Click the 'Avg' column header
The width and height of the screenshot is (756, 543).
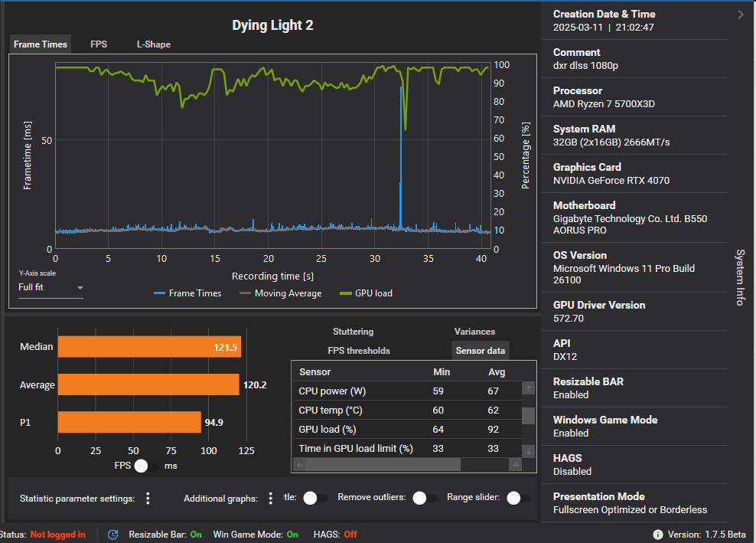tap(497, 372)
